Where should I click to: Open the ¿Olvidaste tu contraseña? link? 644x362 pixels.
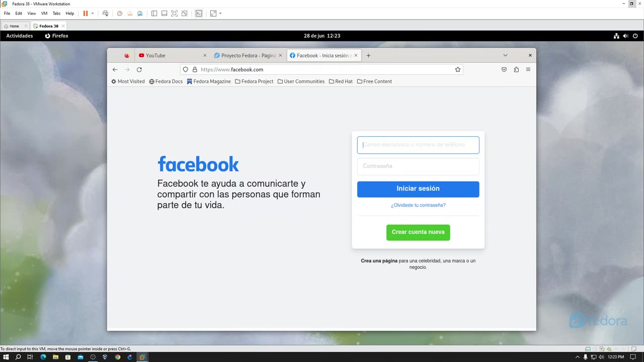(418, 205)
